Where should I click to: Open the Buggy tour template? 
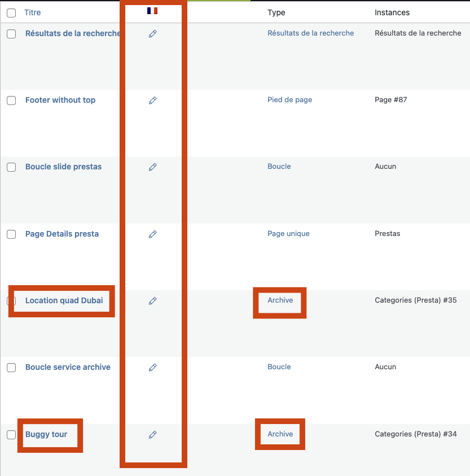46,434
